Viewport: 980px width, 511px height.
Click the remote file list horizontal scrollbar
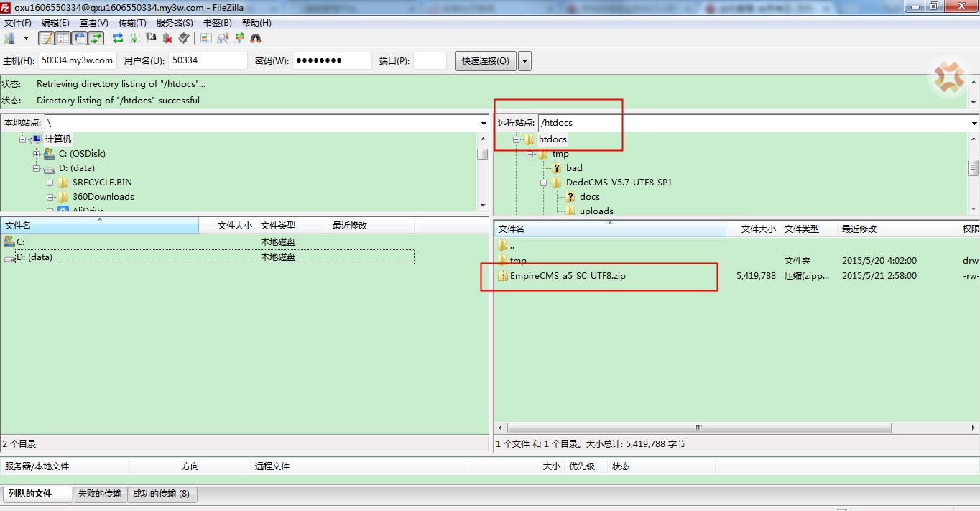[x=698, y=428]
